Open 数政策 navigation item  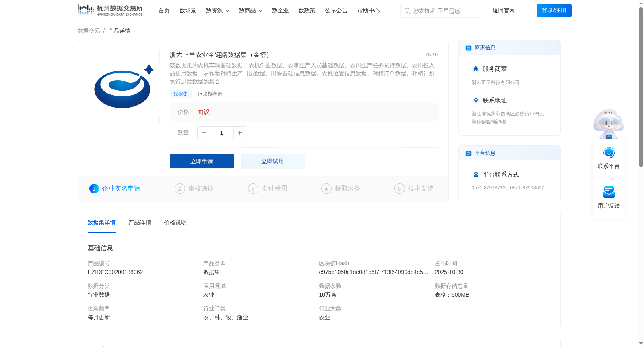click(307, 11)
